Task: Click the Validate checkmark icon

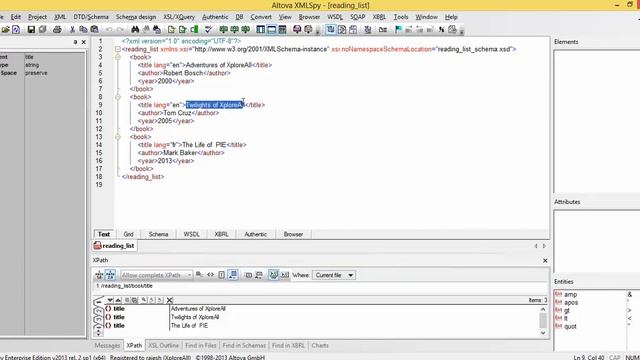Action: [x=208, y=29]
